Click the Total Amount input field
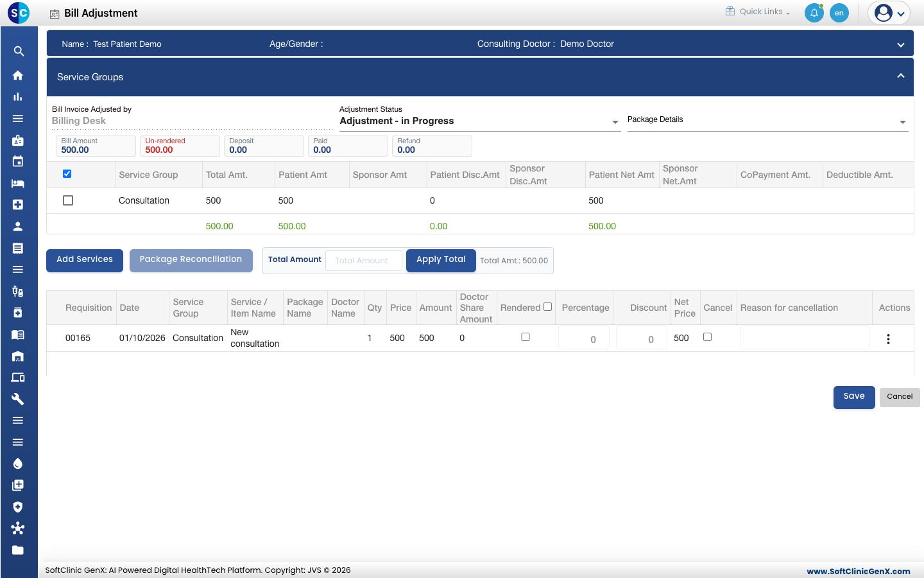 click(x=364, y=261)
